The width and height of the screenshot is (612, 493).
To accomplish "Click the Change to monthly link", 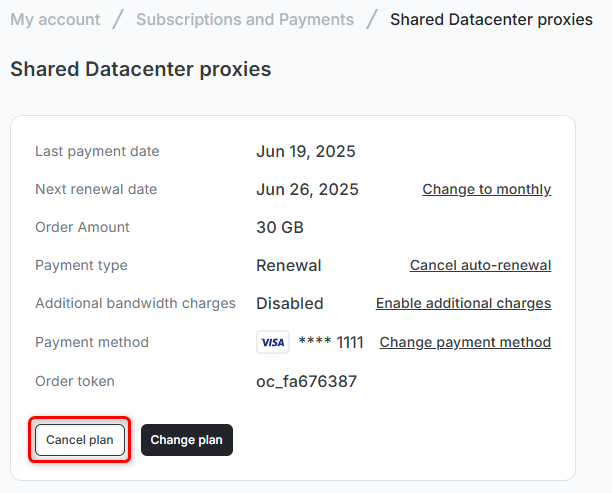I will click(x=486, y=189).
